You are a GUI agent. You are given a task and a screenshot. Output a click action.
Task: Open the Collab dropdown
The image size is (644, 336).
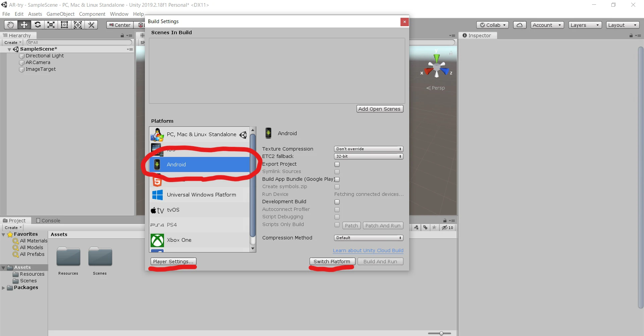tap(492, 25)
